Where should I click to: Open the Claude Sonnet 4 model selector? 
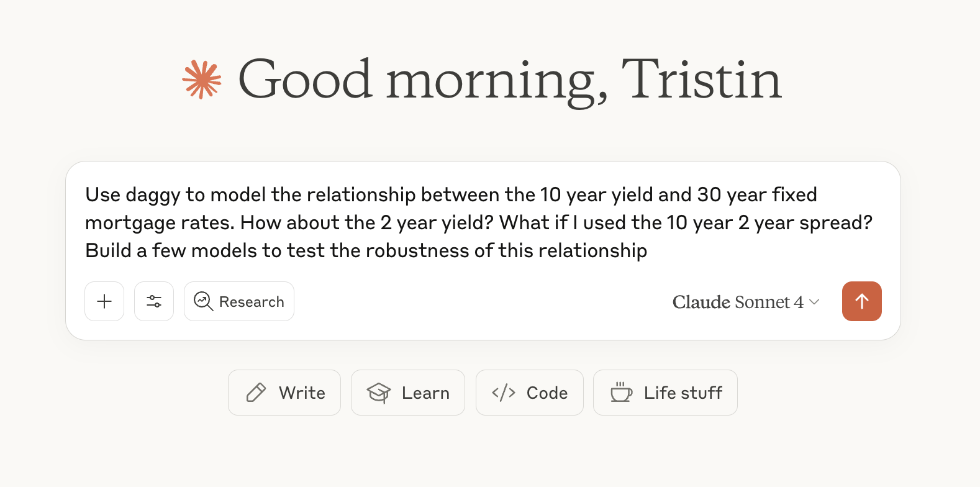click(738, 302)
